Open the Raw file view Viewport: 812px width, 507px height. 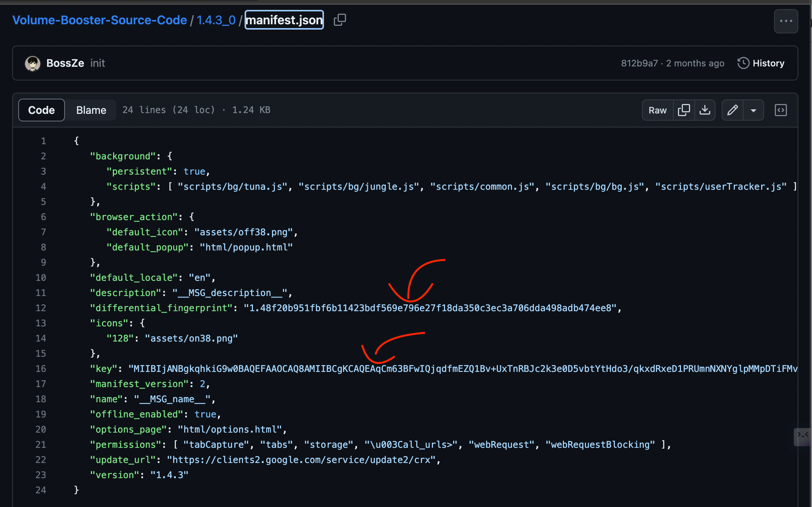tap(657, 110)
